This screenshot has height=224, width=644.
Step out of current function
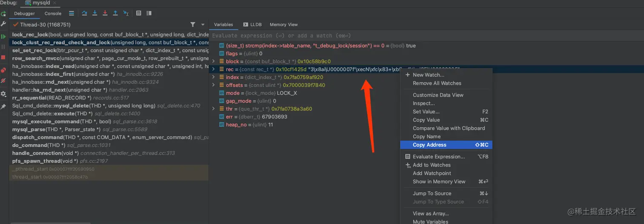click(x=115, y=13)
